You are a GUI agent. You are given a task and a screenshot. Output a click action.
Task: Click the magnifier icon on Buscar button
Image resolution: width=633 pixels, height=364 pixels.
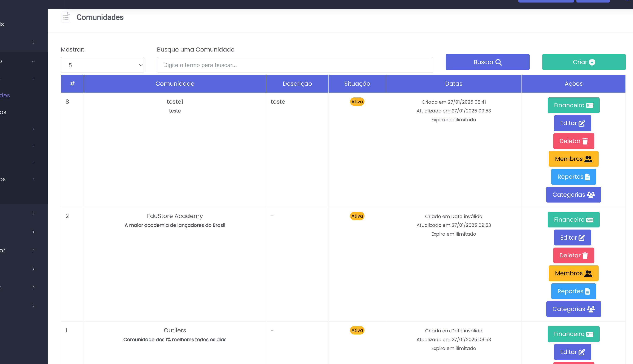click(498, 62)
